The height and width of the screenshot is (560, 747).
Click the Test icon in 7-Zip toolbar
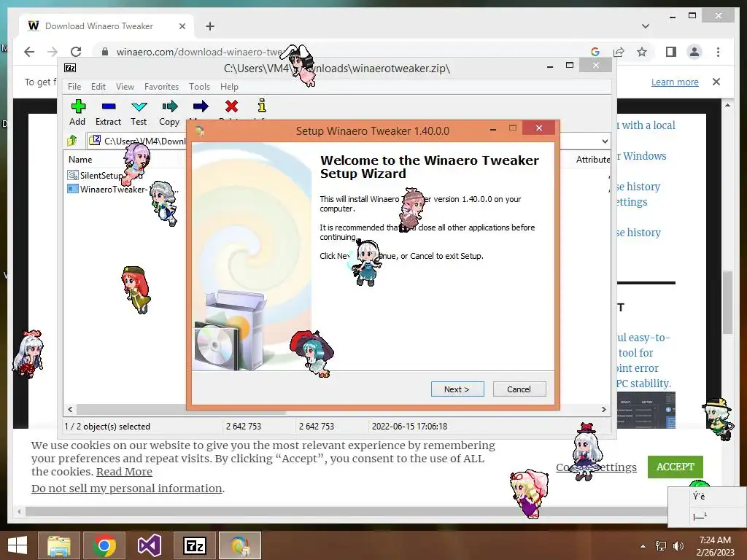pyautogui.click(x=139, y=106)
